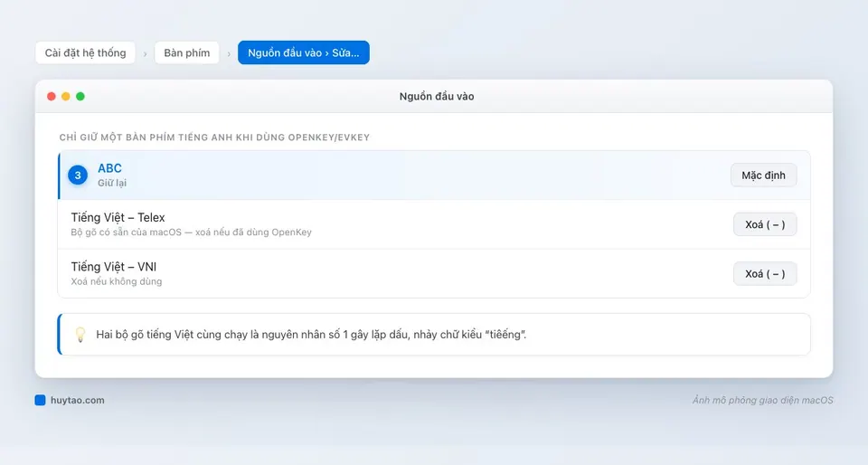868x465 pixels.
Task: Select the Tiếng Việt – Telex row title
Action: pyautogui.click(x=118, y=217)
